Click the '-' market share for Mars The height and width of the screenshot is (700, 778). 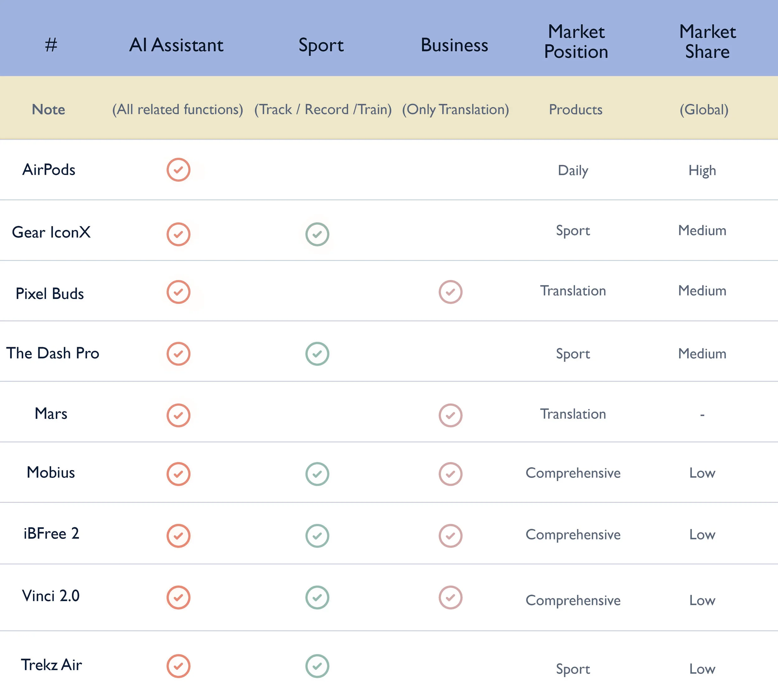pos(702,415)
